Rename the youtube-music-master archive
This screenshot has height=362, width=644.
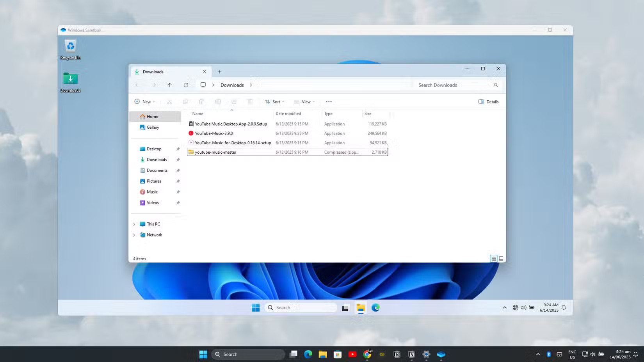click(218, 101)
